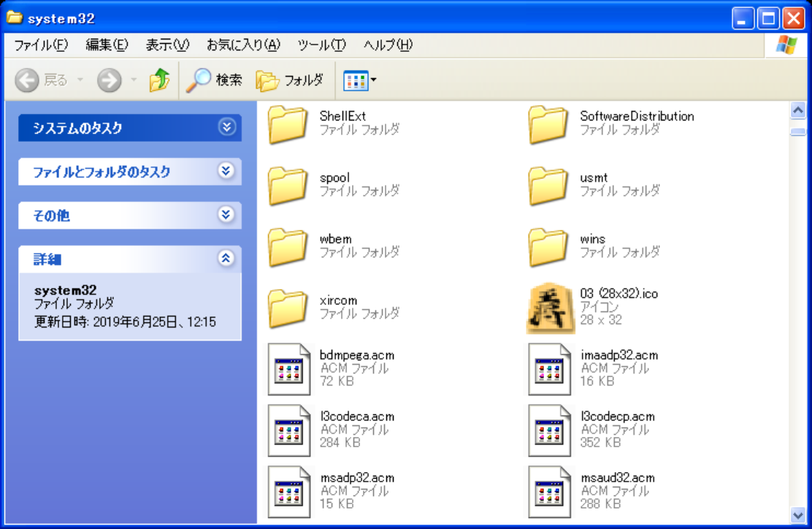Open the ツール(T) menu
812x529 pixels.
(x=321, y=45)
